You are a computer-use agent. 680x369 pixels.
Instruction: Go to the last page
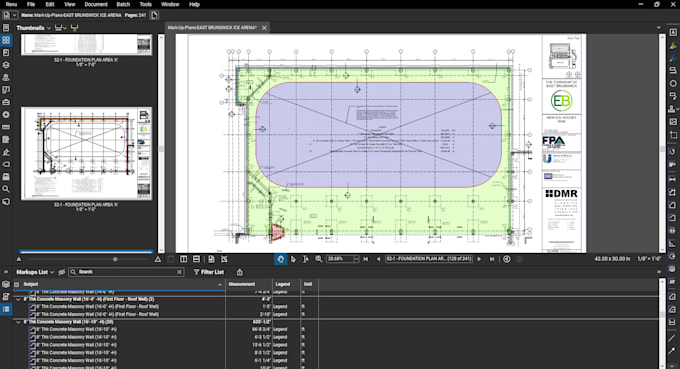click(492, 259)
